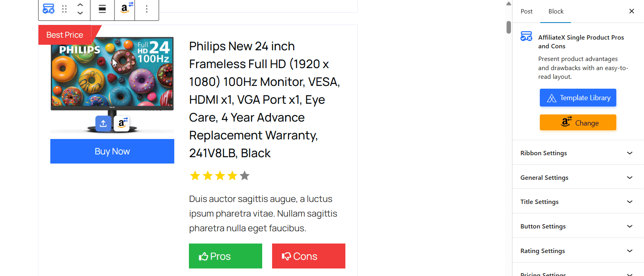
Task: Open the Template Library
Action: (578, 98)
